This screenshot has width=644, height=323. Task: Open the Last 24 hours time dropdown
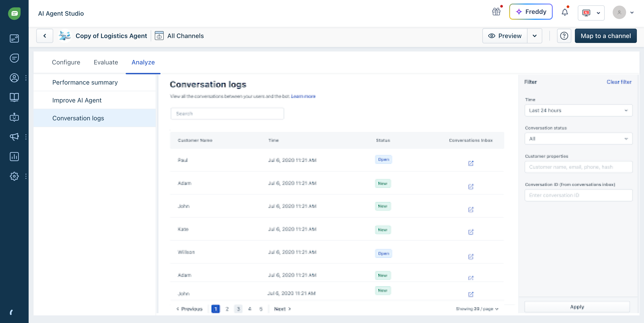578,110
